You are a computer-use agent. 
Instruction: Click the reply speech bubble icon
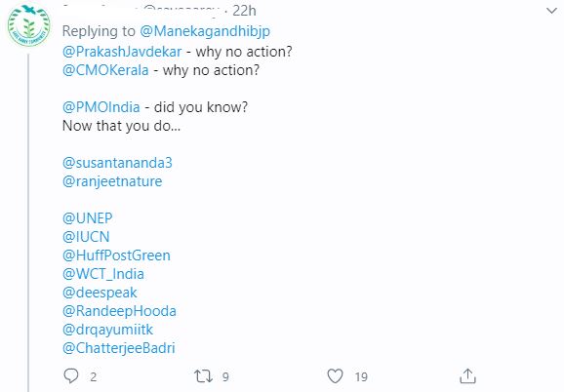[71, 375]
